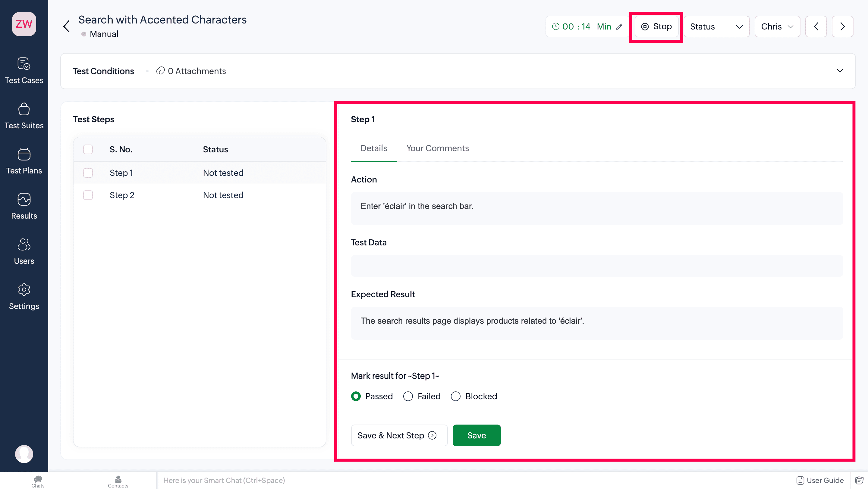Click the 'Manual' test type label

104,34
